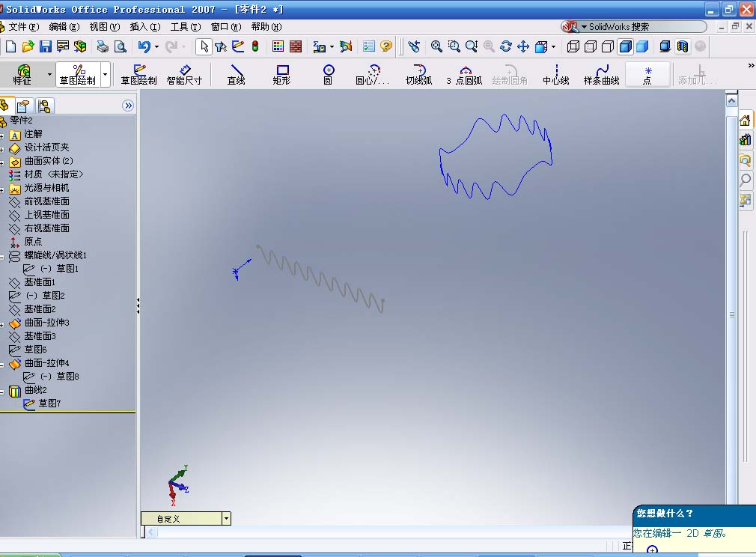Image resolution: width=756 pixels, height=557 pixels.
Task: Toggle the Section View icon
Action: tap(683, 46)
